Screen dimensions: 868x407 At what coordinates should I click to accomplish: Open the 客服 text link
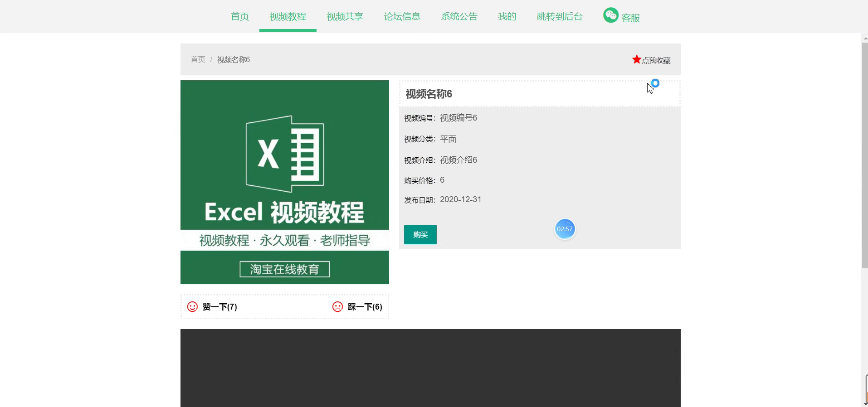coord(630,18)
